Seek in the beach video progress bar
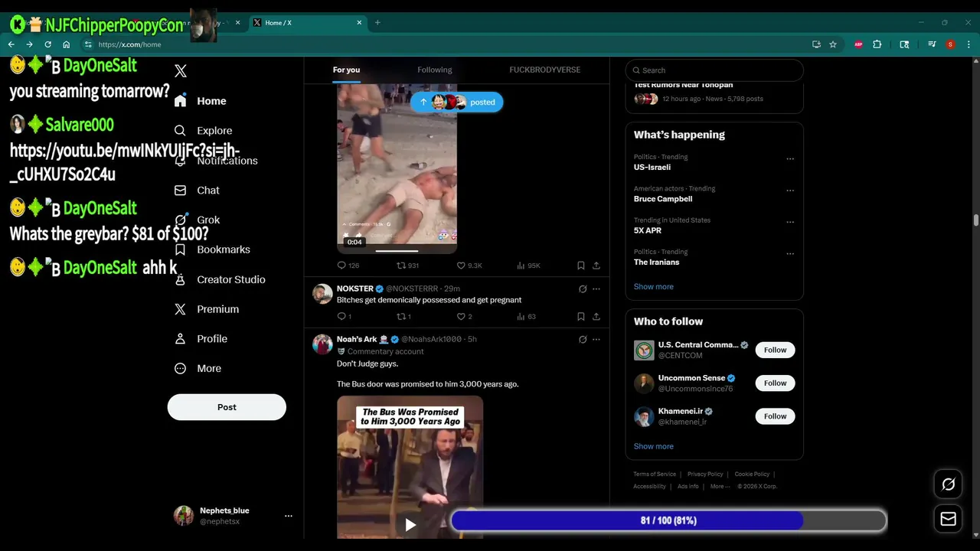This screenshot has height=551, width=980. [x=397, y=250]
